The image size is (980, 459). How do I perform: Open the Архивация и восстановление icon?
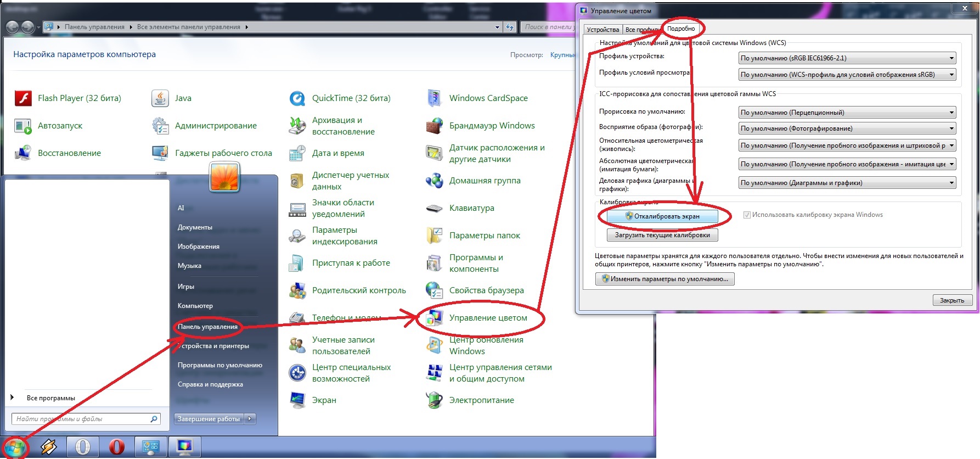click(x=297, y=126)
